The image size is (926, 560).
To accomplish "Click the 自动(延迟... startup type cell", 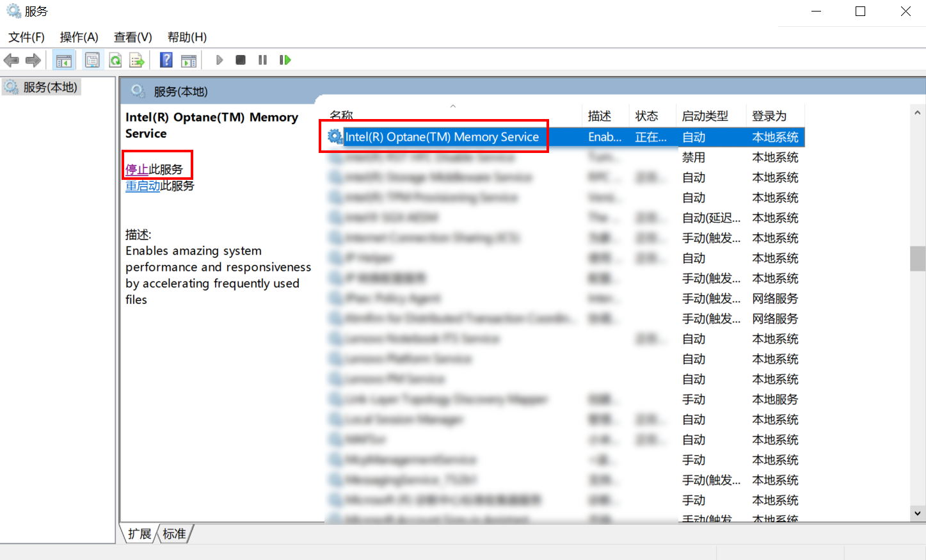I will coord(711,218).
